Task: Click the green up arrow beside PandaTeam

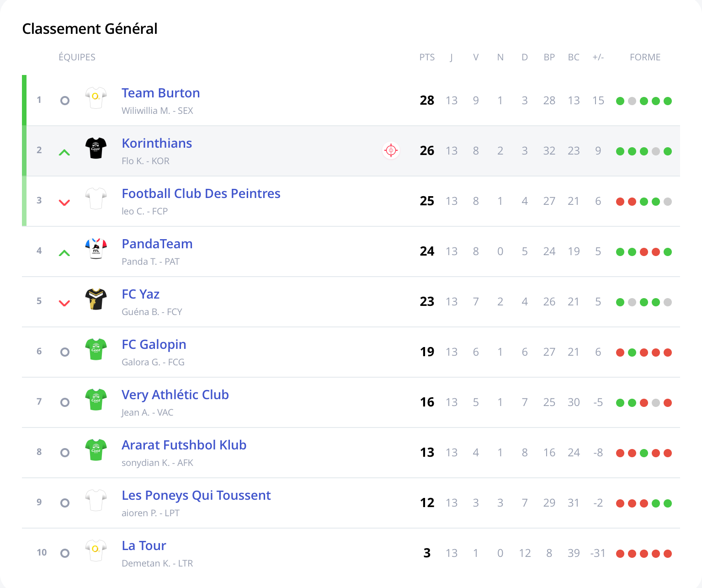Action: [64, 253]
